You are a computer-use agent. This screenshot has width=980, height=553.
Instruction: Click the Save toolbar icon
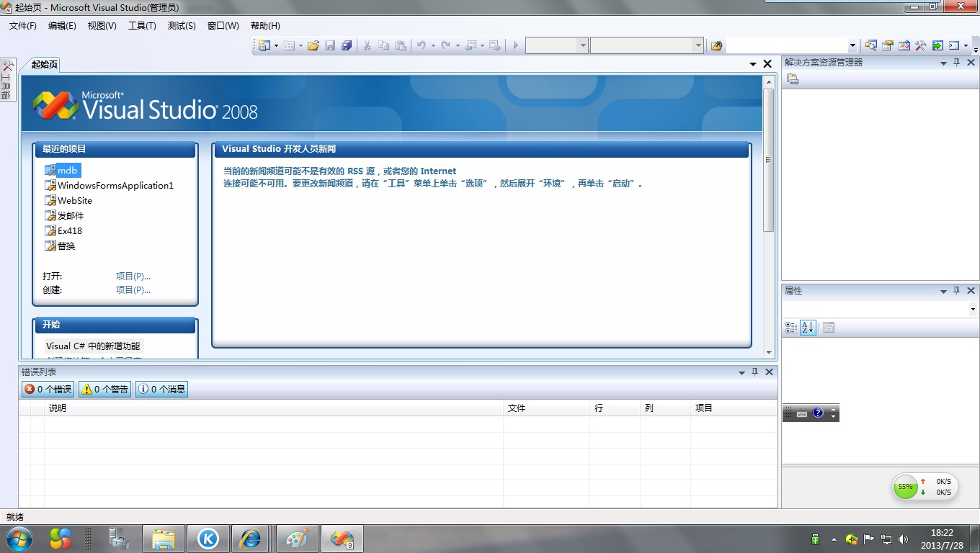point(330,45)
